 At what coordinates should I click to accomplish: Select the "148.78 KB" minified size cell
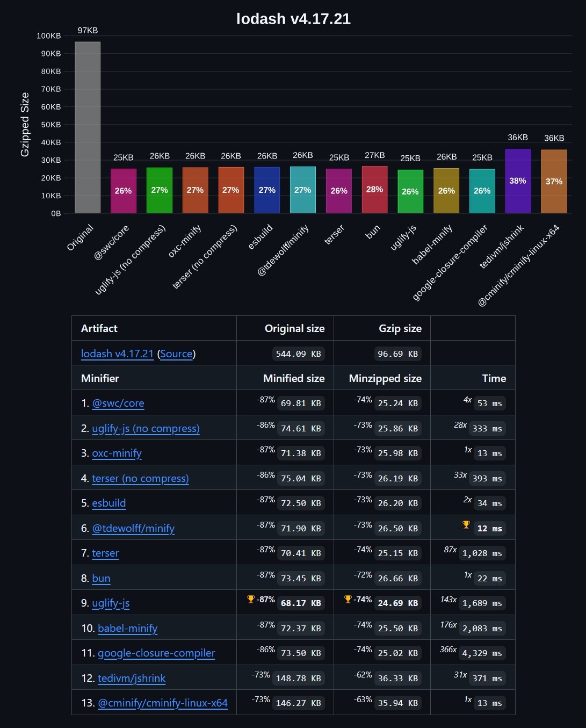point(298,679)
